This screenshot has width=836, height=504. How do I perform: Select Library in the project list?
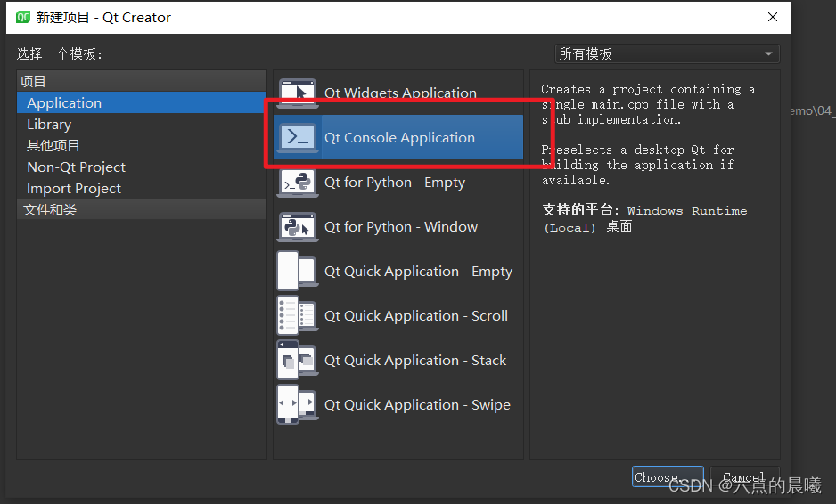[142, 124]
